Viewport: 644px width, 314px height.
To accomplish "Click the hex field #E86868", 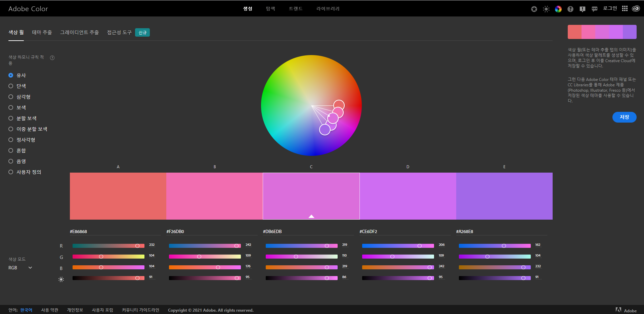I will pos(115,231).
